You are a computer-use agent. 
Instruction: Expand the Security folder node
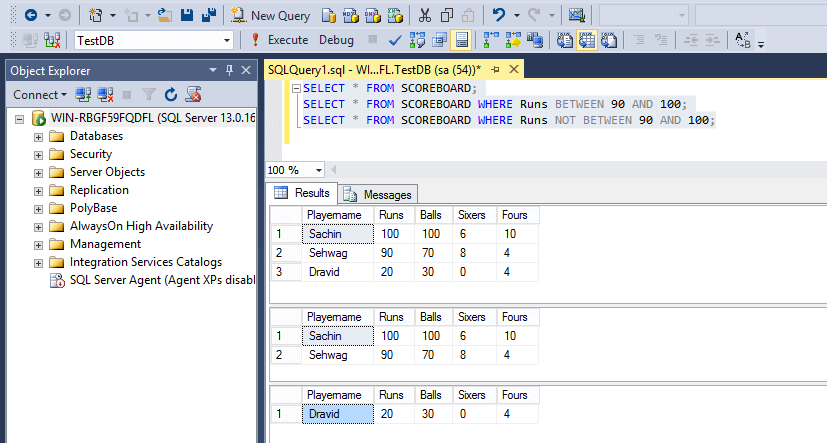(39, 154)
